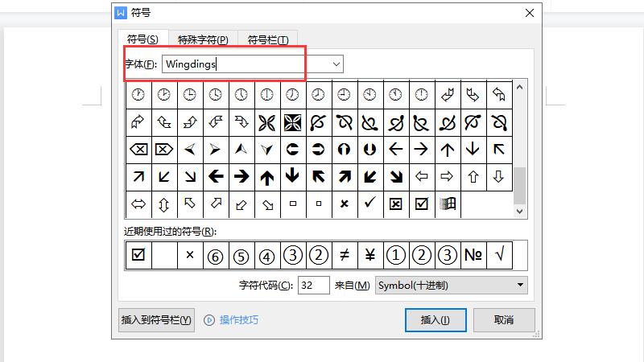Select the black square flower ornament symbol
The image size is (644, 362).
[x=292, y=122]
